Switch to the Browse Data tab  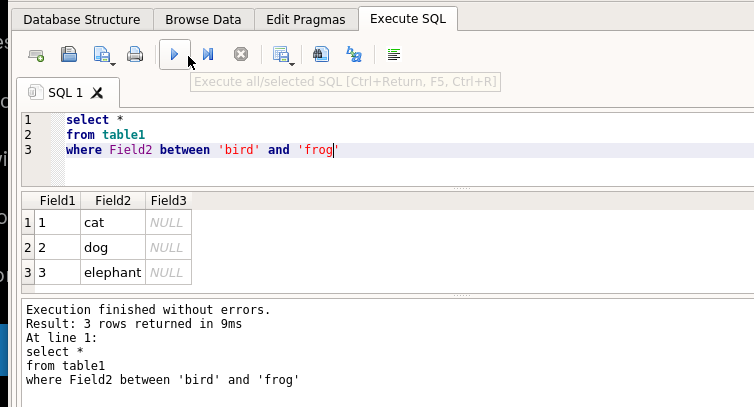203,20
